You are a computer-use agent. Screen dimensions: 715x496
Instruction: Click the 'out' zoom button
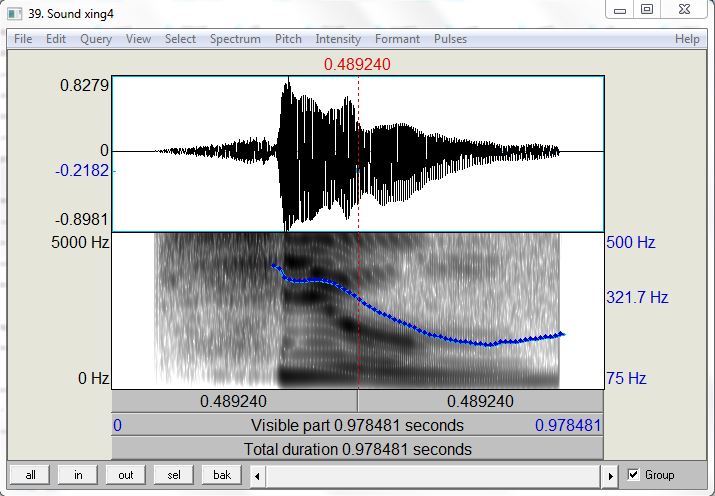click(x=126, y=475)
